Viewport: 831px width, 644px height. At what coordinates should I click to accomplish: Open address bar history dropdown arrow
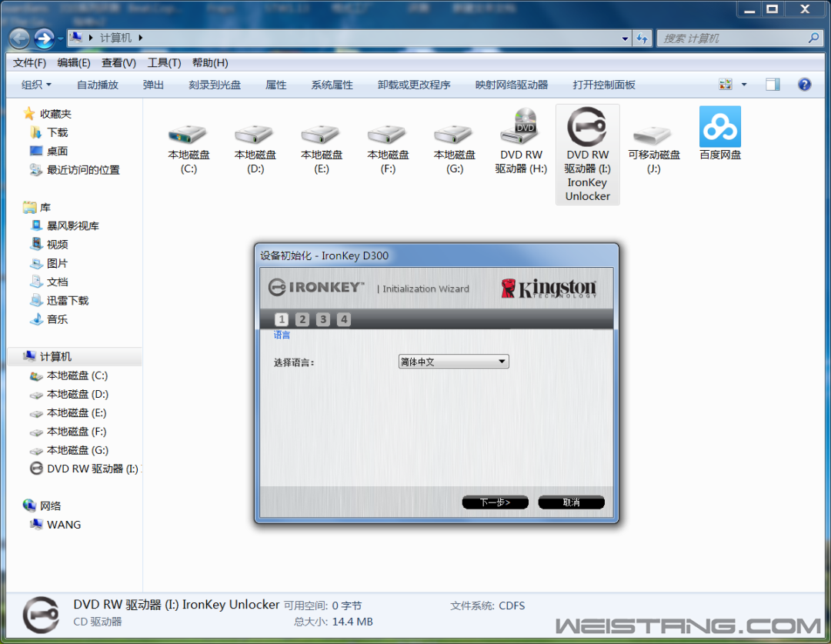click(x=625, y=38)
